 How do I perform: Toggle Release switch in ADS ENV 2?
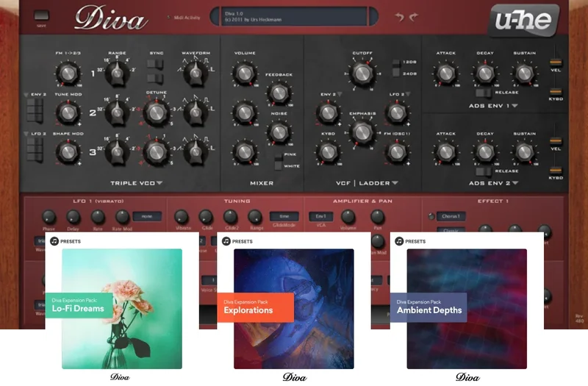click(x=484, y=171)
